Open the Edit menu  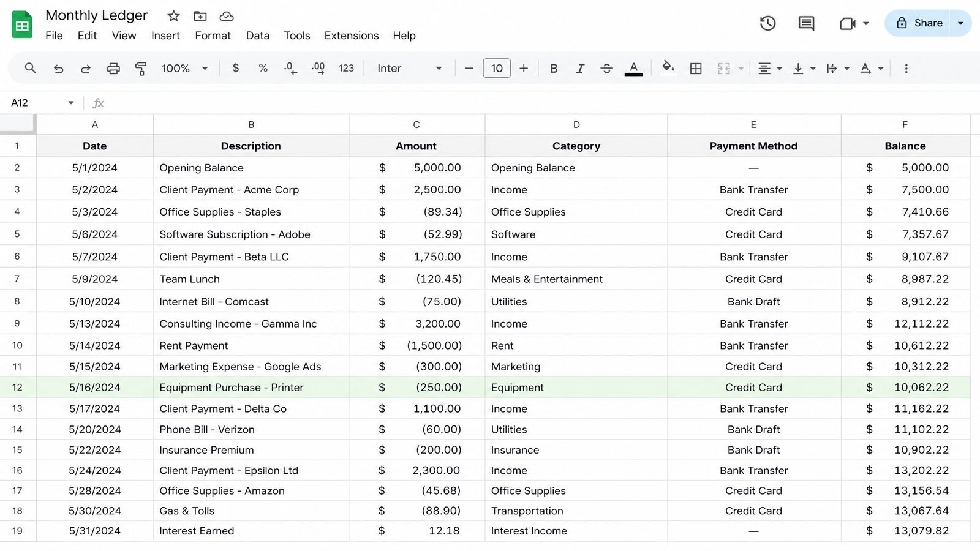[x=87, y=36]
